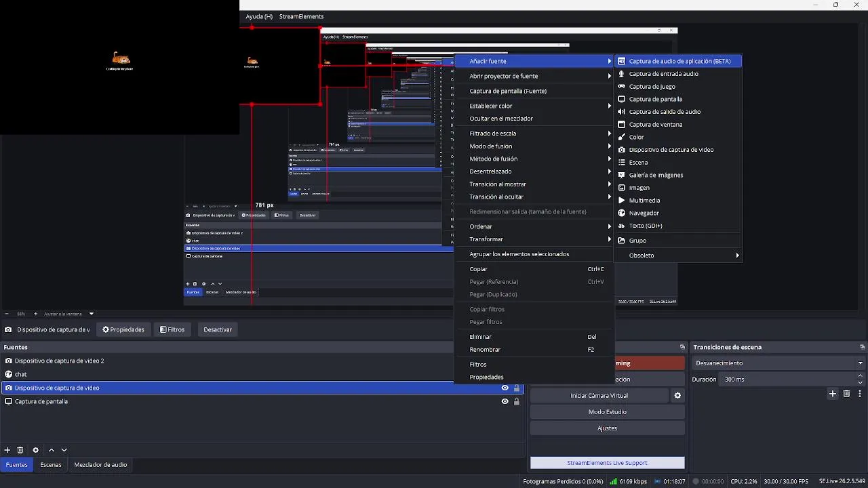
Task: Open the Ayuda (H) menu
Action: point(259,16)
